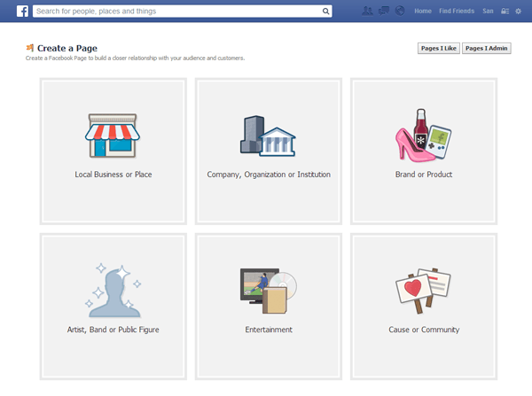Select the Entertainment TV and disc icon

pyautogui.click(x=268, y=291)
